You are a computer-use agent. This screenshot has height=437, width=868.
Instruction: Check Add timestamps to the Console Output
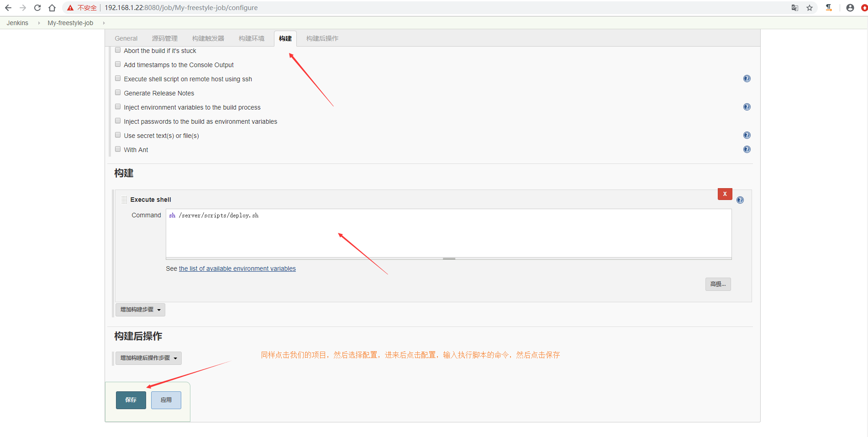point(118,64)
